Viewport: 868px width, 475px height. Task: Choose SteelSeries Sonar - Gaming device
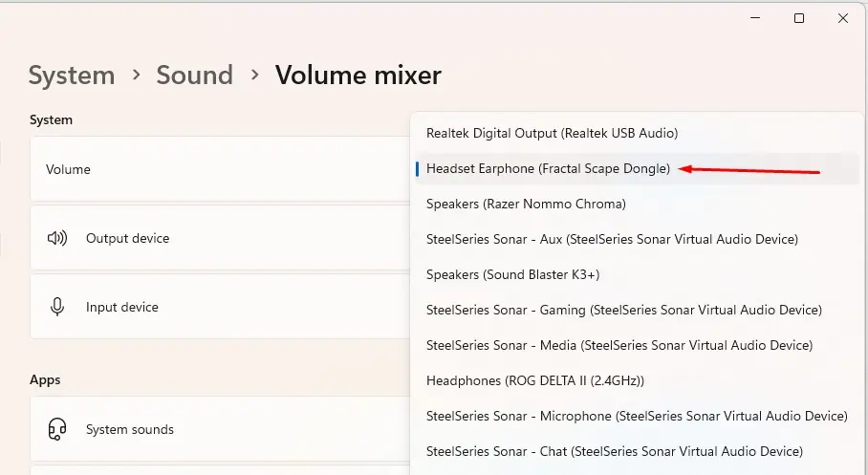click(x=637, y=310)
